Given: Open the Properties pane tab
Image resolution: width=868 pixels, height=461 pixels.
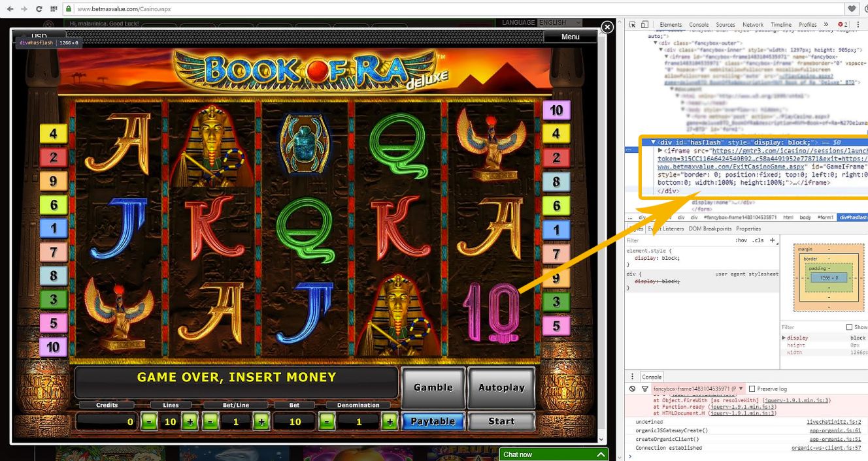Looking at the screenshot, I should (x=748, y=229).
